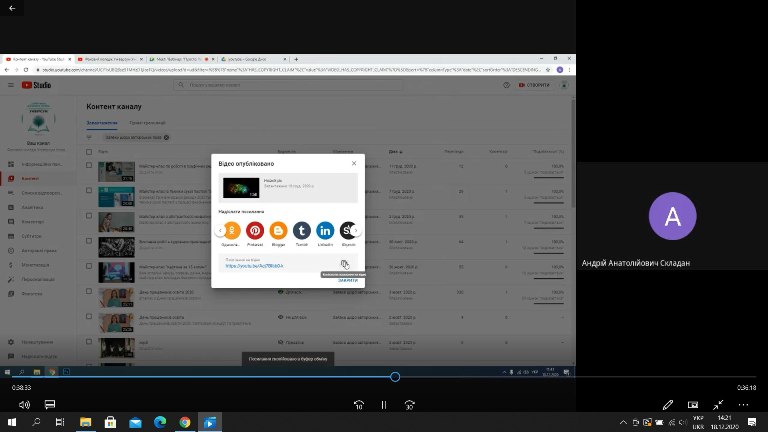Open the channel avatar in Studio sidebar

38,119
